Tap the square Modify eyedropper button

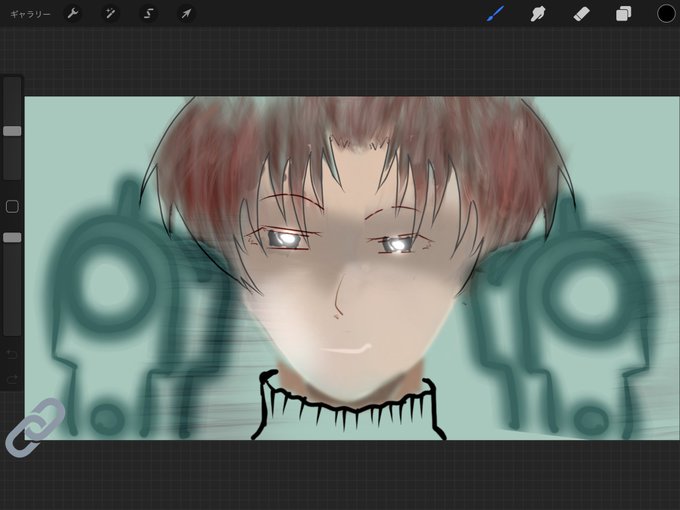[12, 206]
